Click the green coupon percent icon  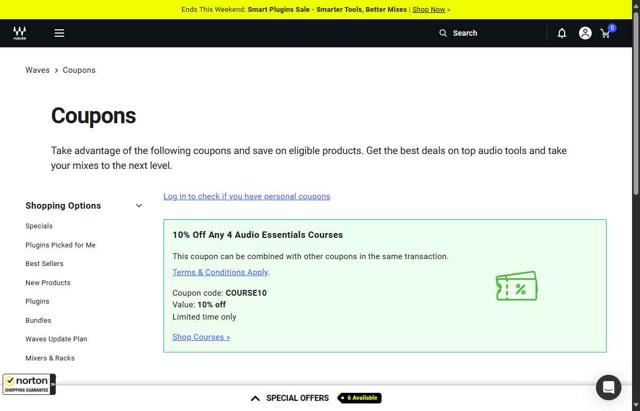click(517, 286)
